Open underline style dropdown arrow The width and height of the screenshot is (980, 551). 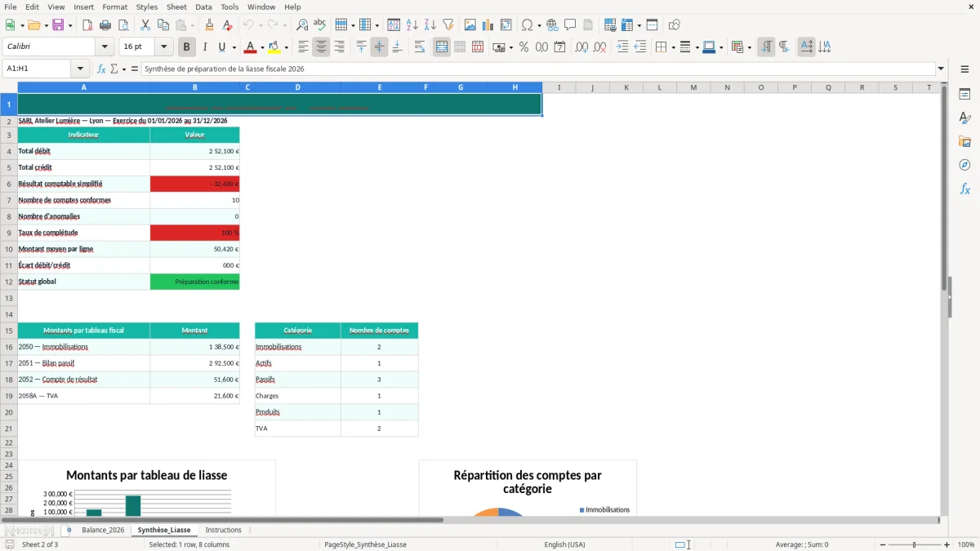[234, 47]
